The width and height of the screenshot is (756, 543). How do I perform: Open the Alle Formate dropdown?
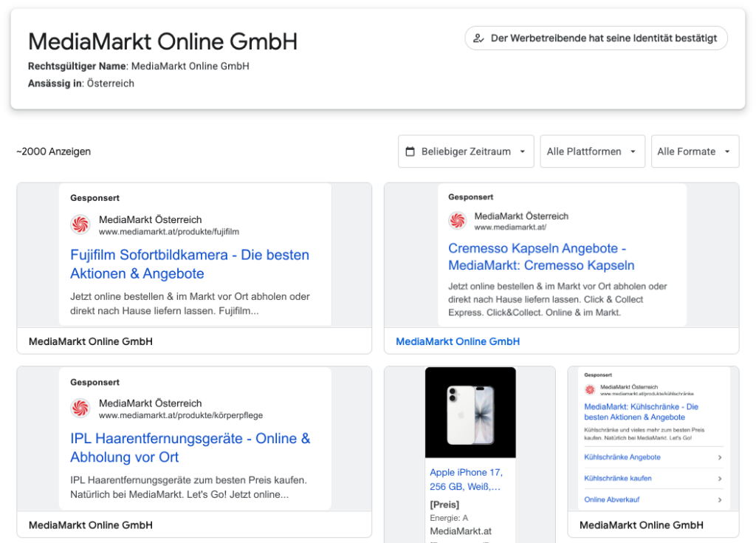tap(695, 151)
